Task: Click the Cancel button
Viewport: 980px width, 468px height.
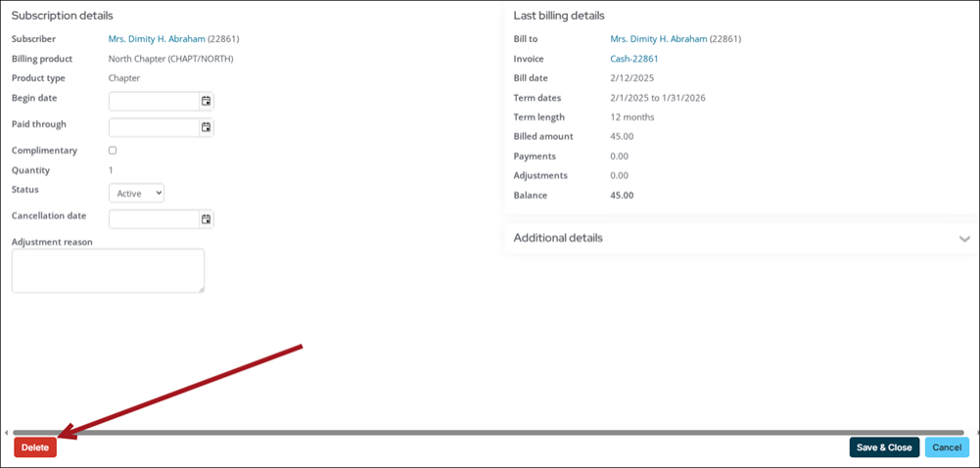Action: (946, 447)
